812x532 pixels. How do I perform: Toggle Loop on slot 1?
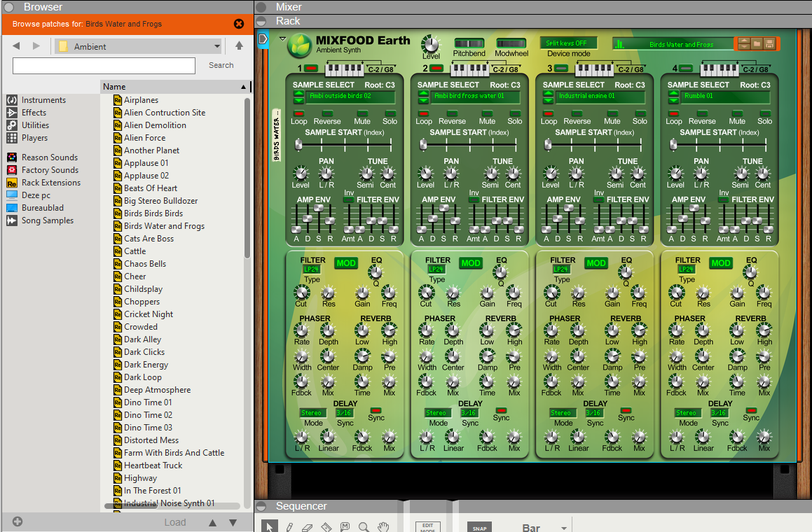tap(298, 113)
